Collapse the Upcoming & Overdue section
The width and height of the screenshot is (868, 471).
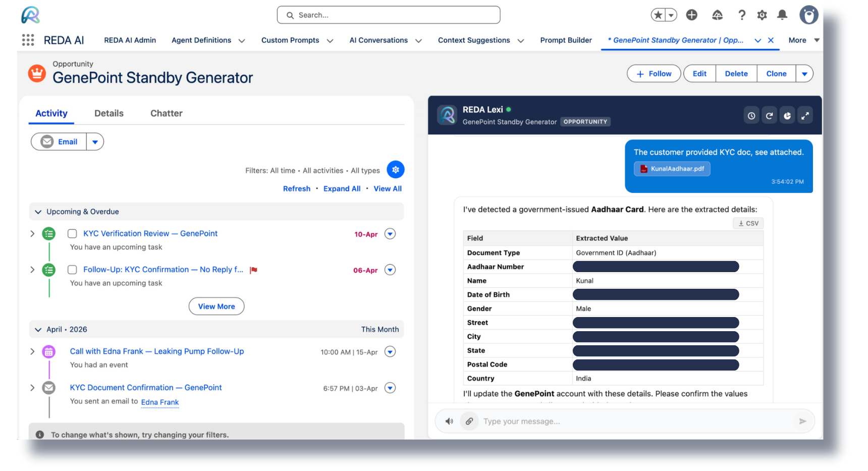pyautogui.click(x=38, y=212)
